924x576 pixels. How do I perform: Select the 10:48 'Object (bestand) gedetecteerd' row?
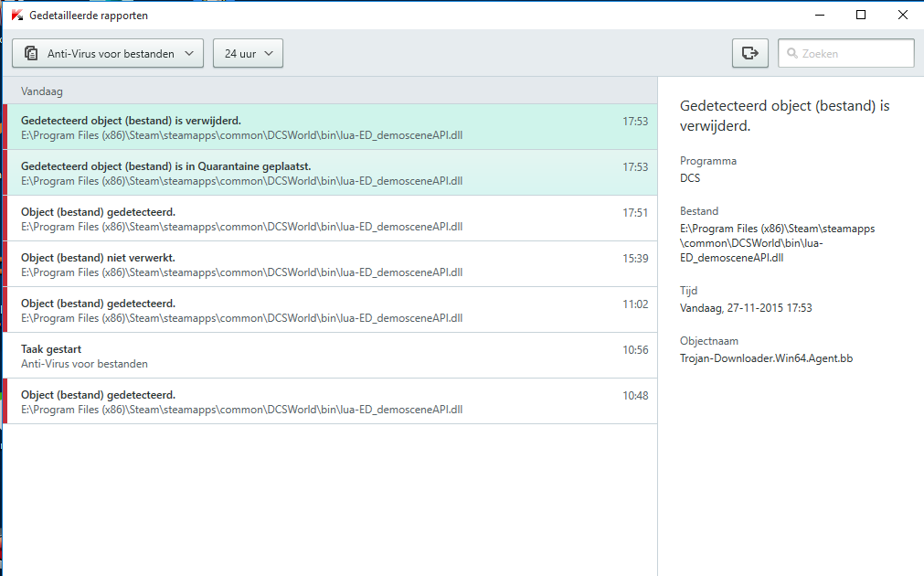click(330, 400)
